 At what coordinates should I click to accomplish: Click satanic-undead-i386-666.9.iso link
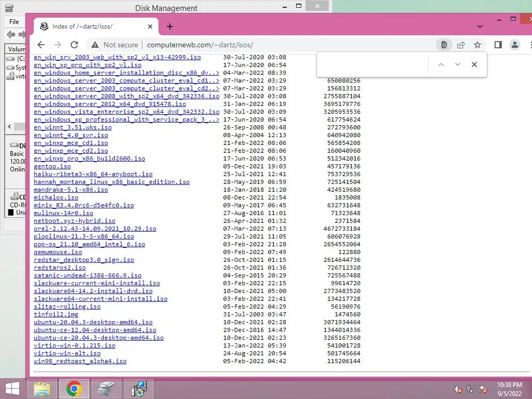click(x=87, y=275)
